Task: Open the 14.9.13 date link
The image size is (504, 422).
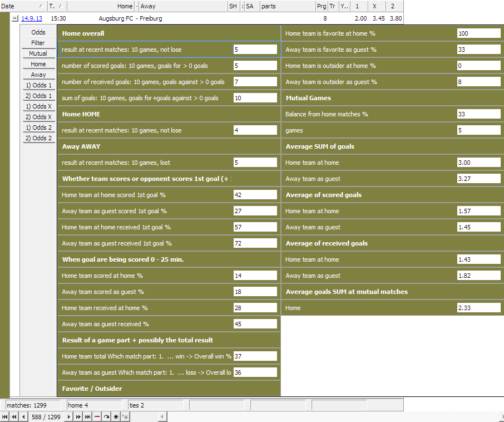Action: coord(32,19)
